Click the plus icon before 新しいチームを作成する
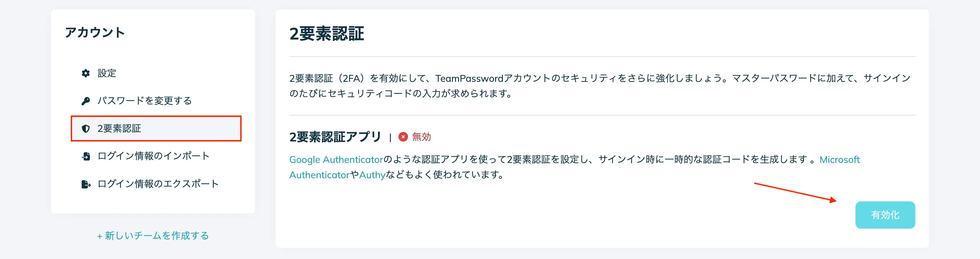Viewport: 980px width, 259px height. (100, 235)
